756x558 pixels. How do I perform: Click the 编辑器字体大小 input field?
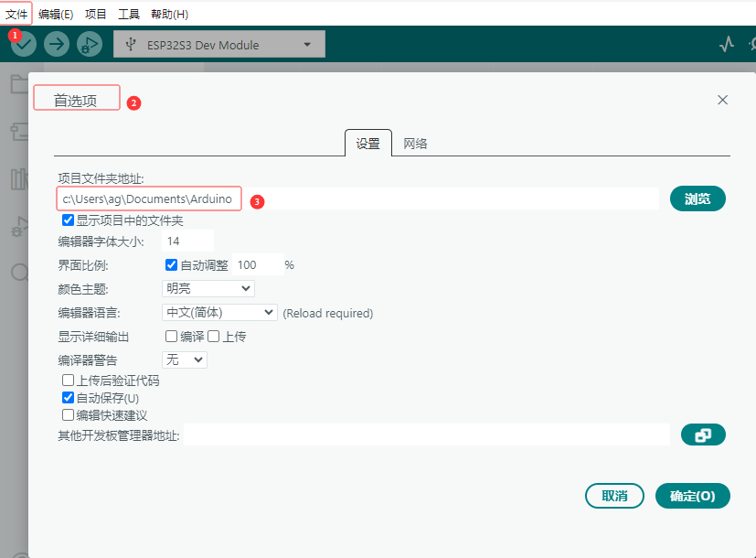(187, 241)
